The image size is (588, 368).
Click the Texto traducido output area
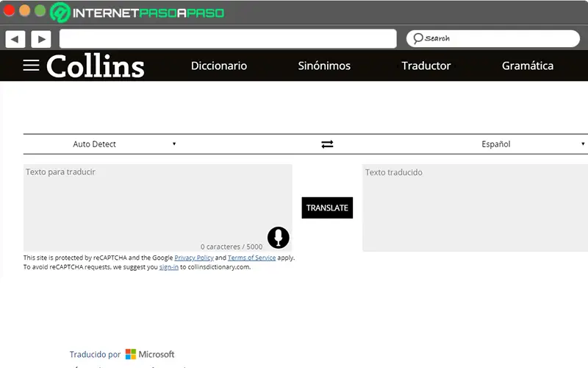[x=475, y=208]
